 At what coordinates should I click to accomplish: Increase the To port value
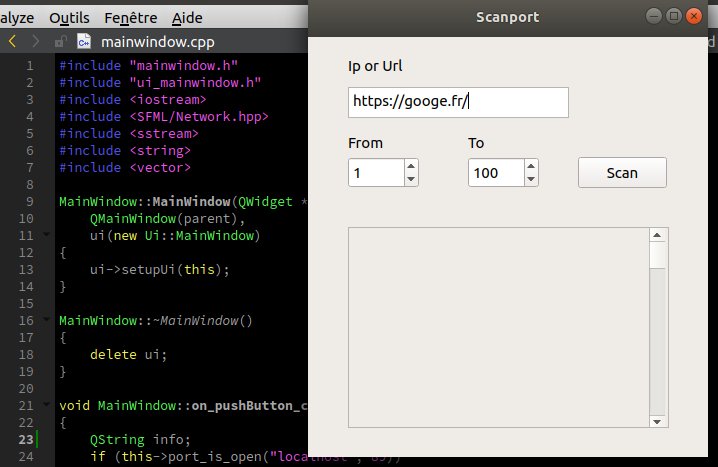point(531,166)
